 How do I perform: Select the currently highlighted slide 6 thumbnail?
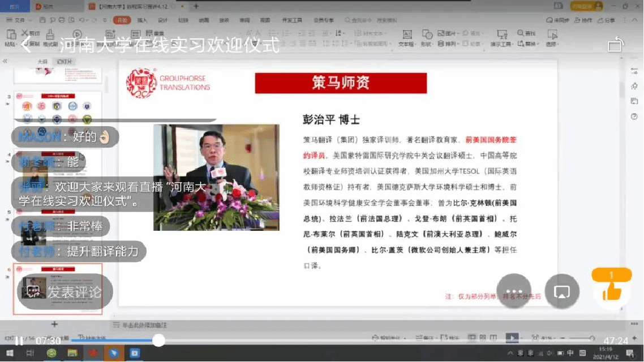tap(58, 289)
